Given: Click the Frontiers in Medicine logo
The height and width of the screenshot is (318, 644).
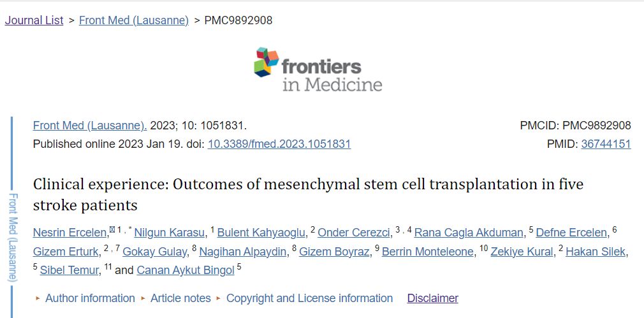Looking at the screenshot, I should coord(318,70).
